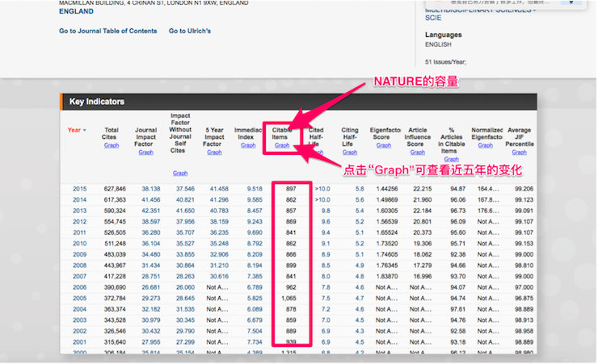Click total cites value 617,363

[x=115, y=200]
